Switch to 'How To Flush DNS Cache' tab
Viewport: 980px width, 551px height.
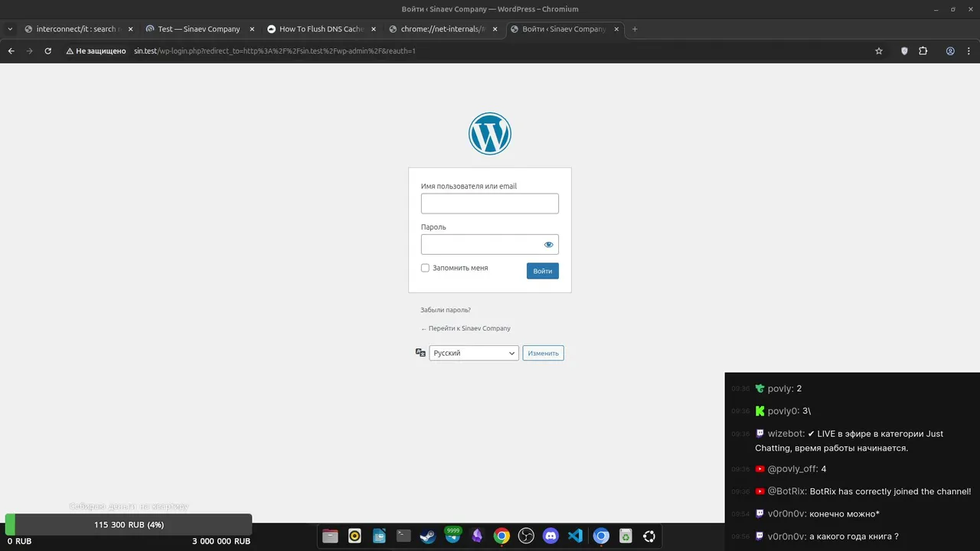[x=321, y=29]
